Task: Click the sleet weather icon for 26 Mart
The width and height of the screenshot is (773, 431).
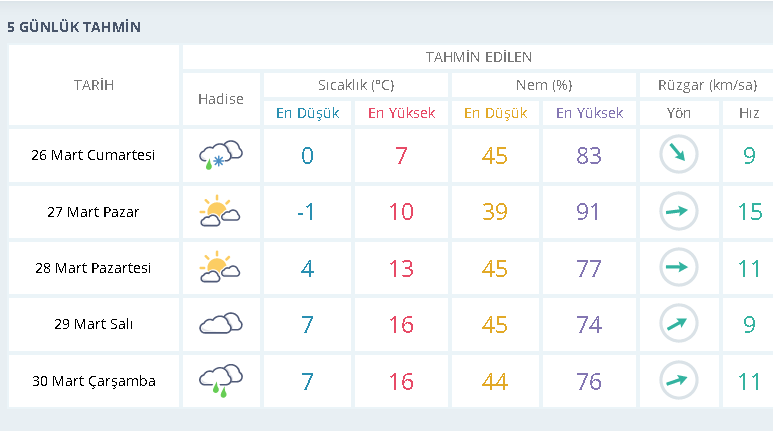Action: (x=221, y=155)
